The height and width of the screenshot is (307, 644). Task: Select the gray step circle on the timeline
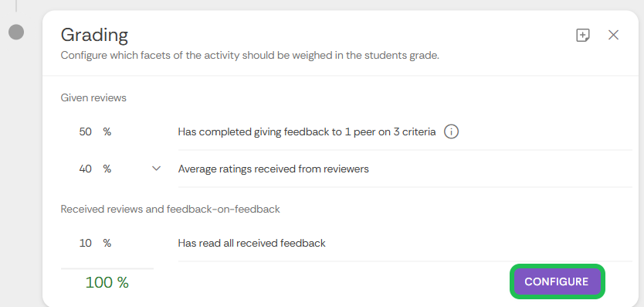pyautogui.click(x=16, y=32)
